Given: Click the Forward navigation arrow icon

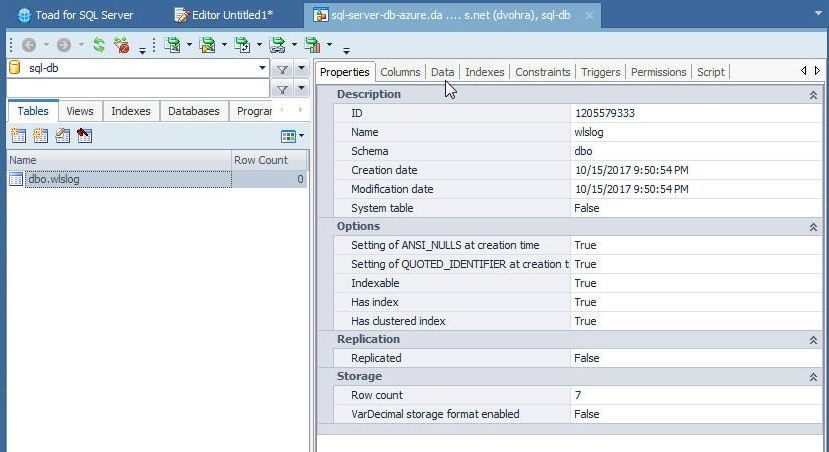Looking at the screenshot, I should (x=64, y=45).
